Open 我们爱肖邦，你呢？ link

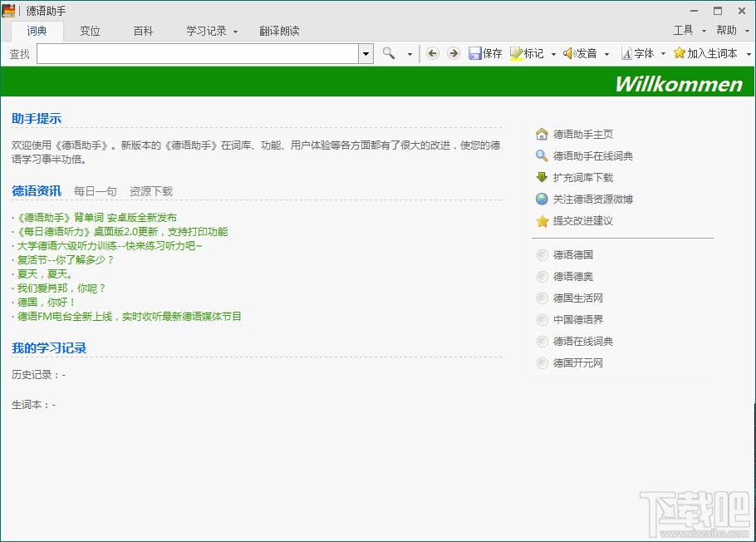tap(61, 288)
